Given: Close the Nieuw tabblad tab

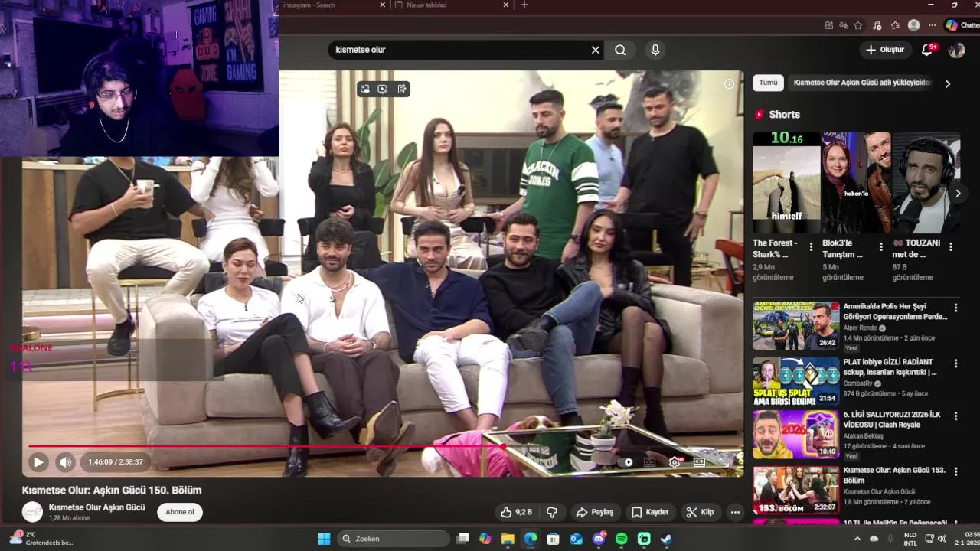Looking at the screenshot, I should [506, 5].
